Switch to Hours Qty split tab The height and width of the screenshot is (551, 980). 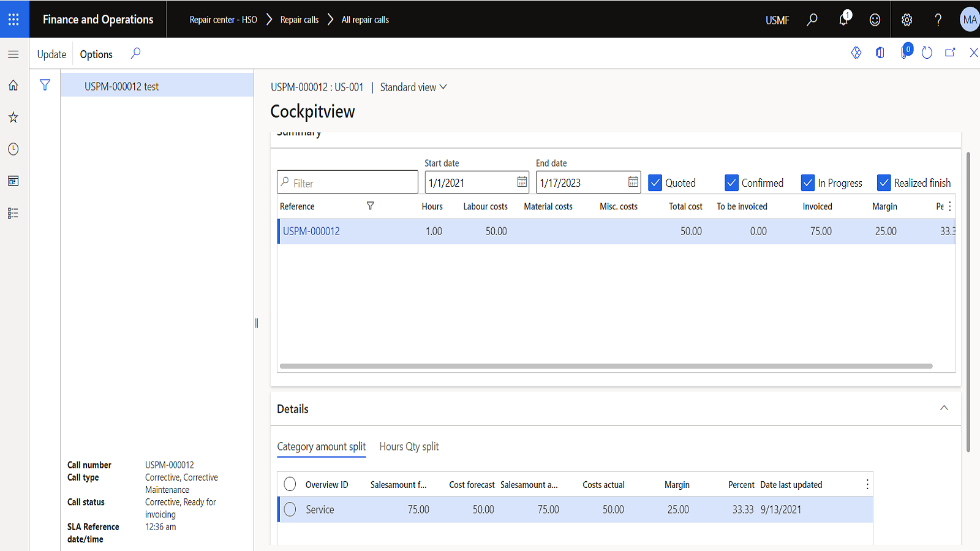(409, 446)
